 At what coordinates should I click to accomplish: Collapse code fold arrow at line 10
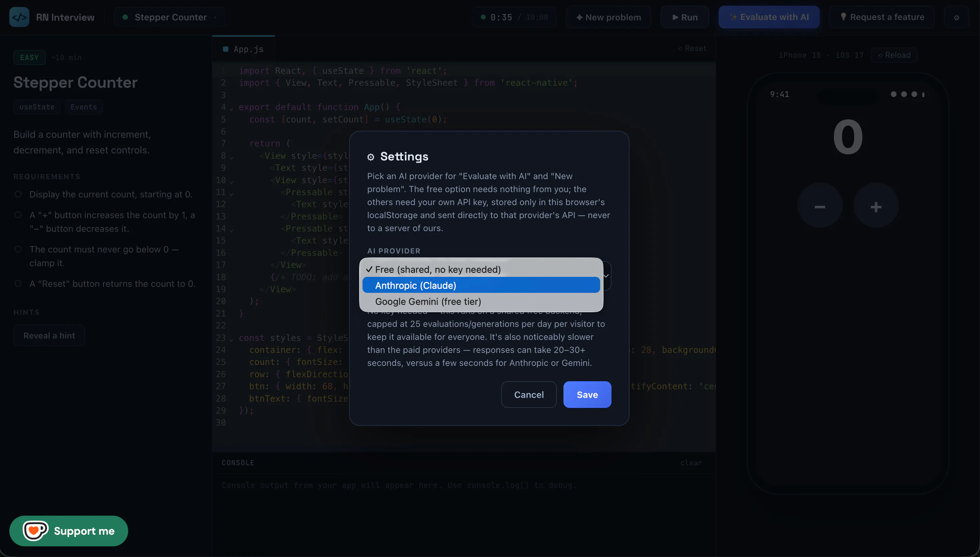231,182
